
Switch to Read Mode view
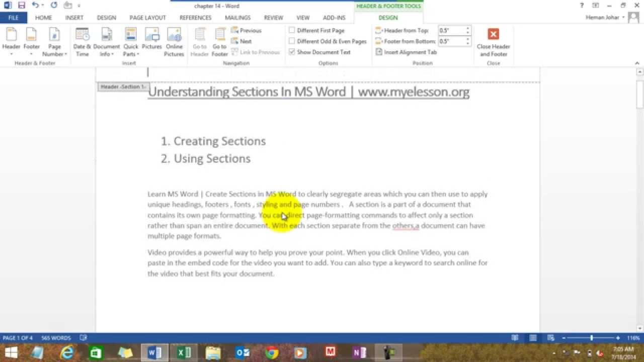tap(515, 338)
